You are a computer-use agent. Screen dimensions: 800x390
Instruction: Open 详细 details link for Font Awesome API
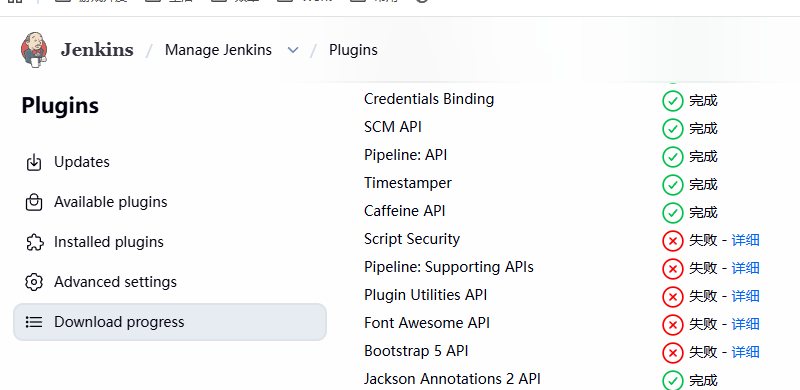click(745, 324)
